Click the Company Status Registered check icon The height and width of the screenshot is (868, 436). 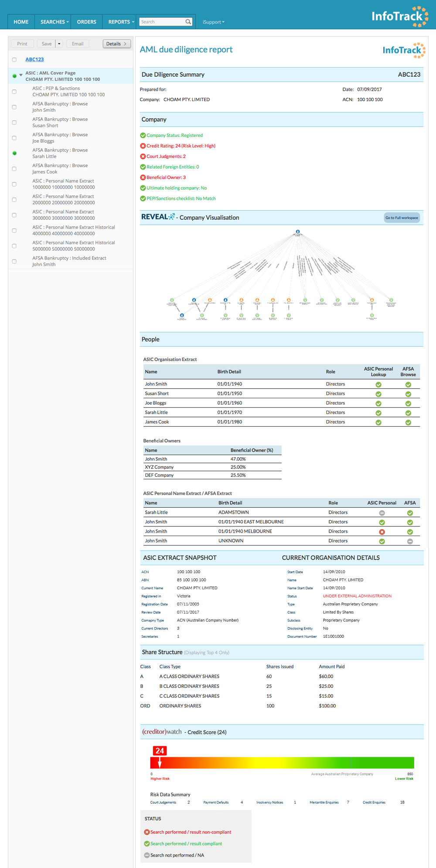coord(143,136)
